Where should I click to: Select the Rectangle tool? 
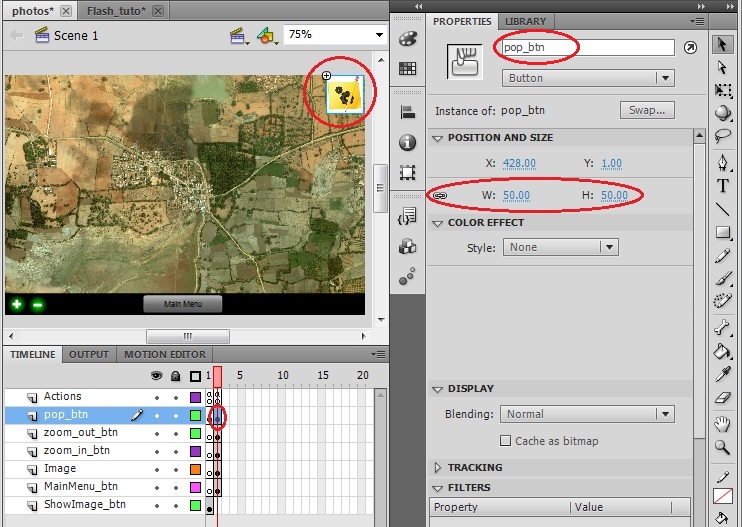tap(722, 232)
